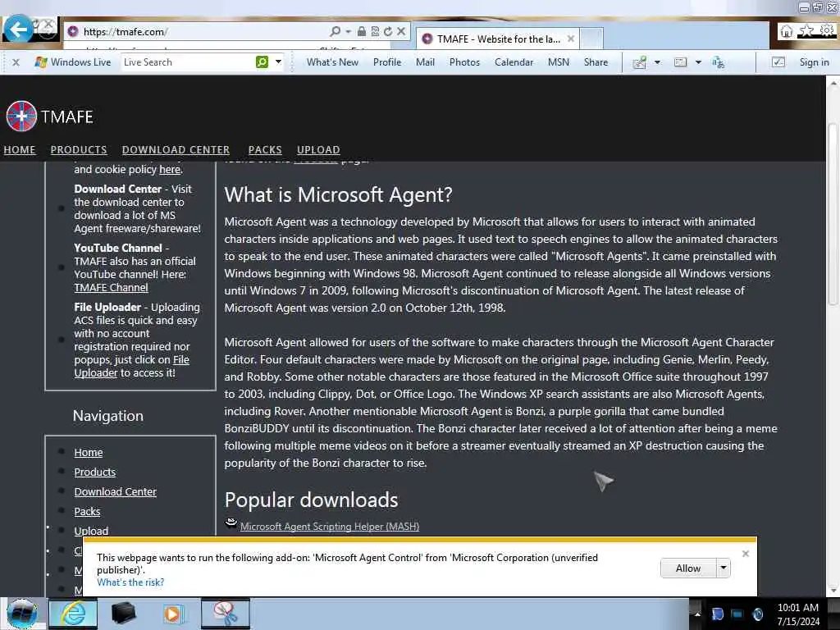Screen dimensions: 840x630
Task: Toggle the Compatibility View icon
Action: (375, 32)
